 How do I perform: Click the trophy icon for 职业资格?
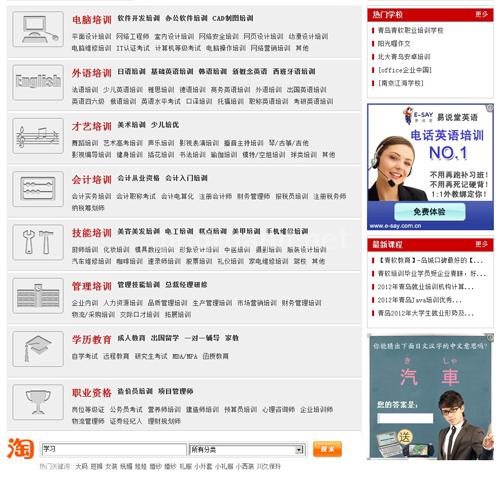coord(38,402)
